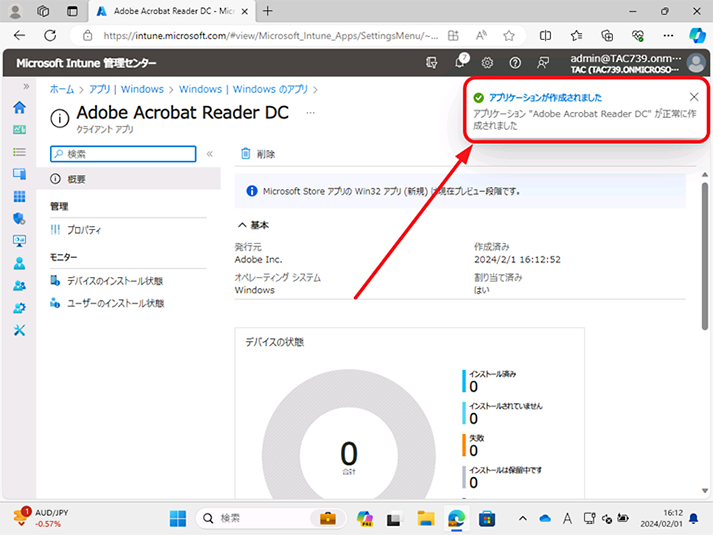Open the ellipsis menu beside app title
This screenshot has width=713, height=535.
coord(311,112)
